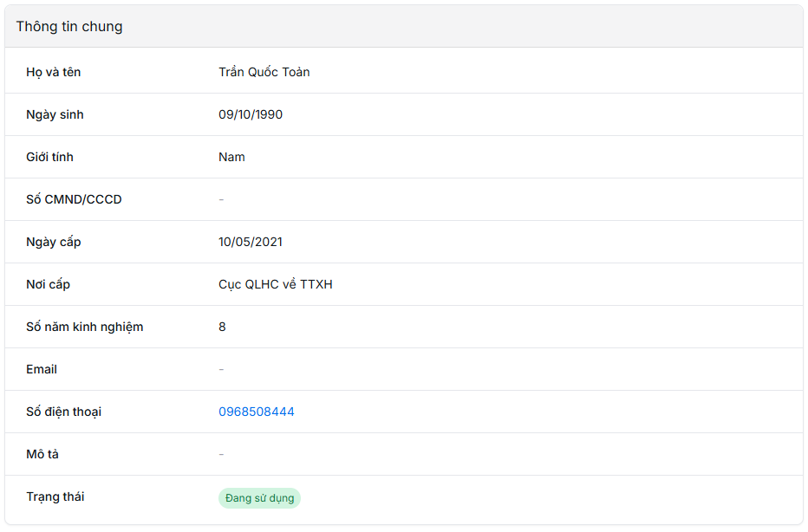Click the 'Họ và tên' field label

53,72
